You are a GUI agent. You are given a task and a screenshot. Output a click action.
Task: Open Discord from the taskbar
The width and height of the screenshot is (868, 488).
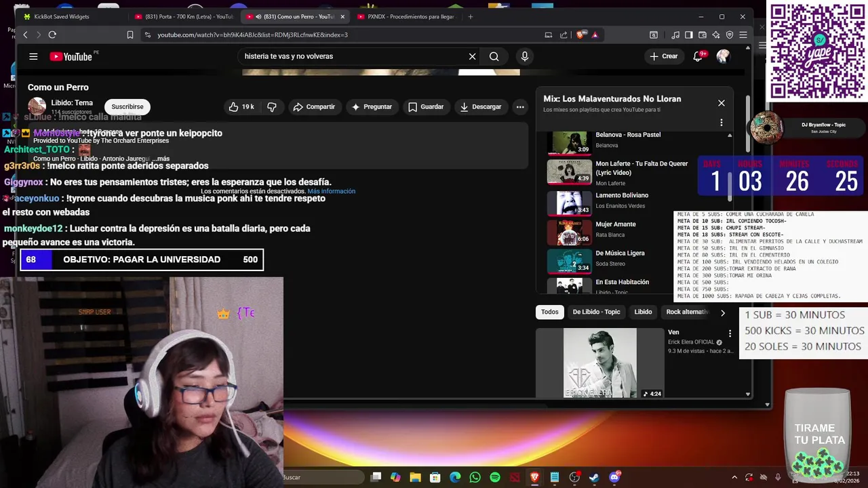[x=614, y=477]
